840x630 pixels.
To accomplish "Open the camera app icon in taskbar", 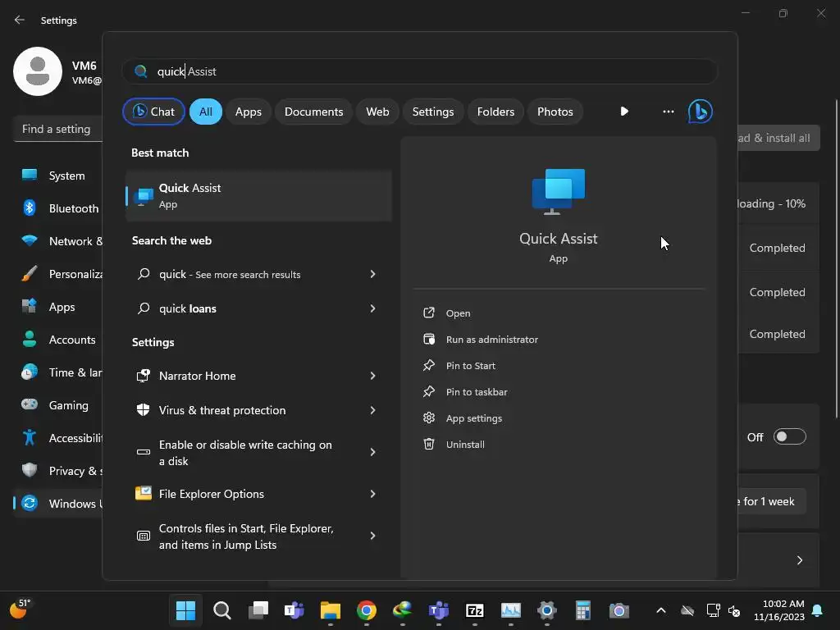I will [x=619, y=610].
